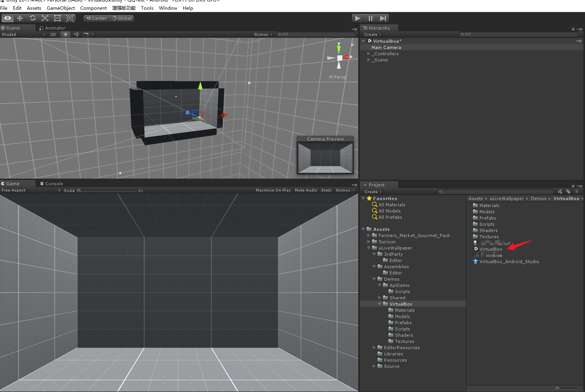
Task: Toggle pivot Center mode
Action: [96, 18]
